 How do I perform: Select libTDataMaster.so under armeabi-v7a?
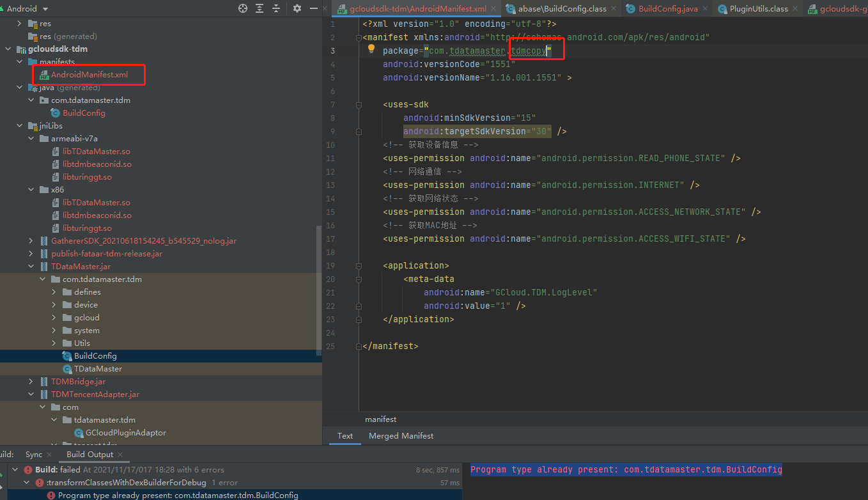point(97,152)
